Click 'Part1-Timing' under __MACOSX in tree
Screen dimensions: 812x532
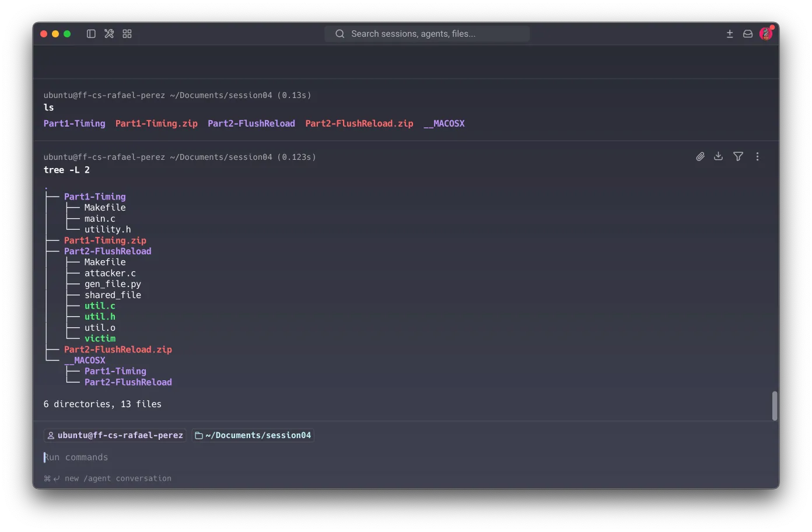pos(116,371)
